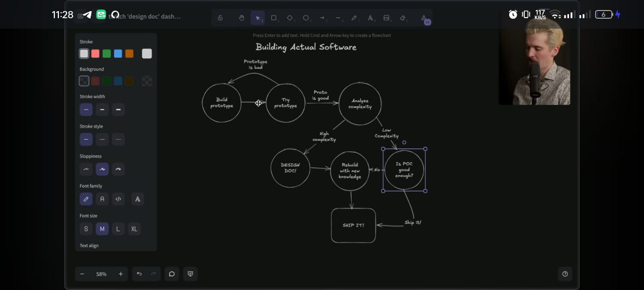Set stroke width to thin
The height and width of the screenshot is (290, 644).
point(86,109)
